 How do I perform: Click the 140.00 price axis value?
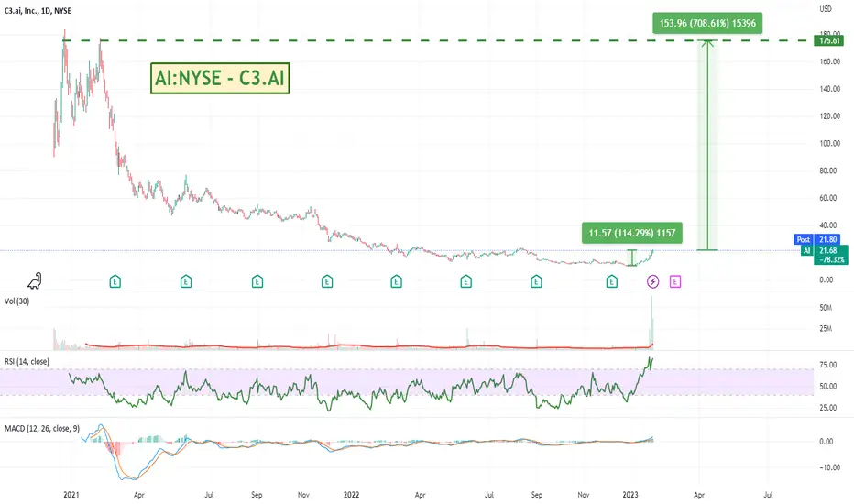(829, 89)
